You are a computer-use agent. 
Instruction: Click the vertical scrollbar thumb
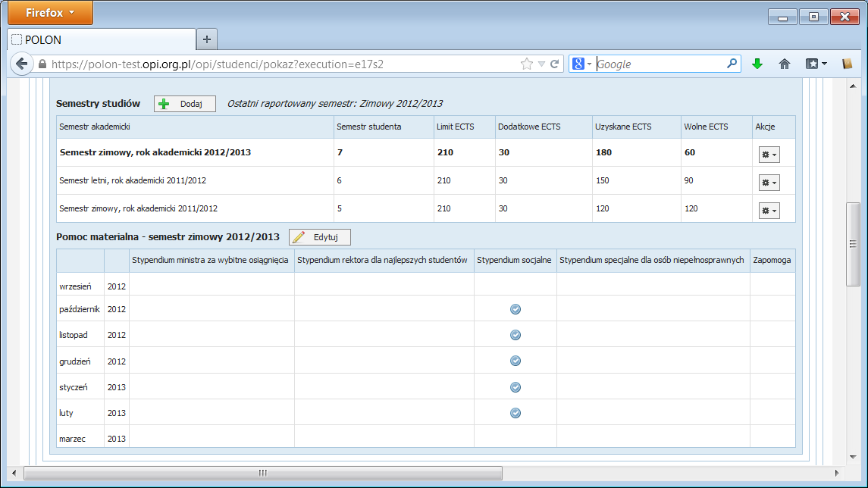click(x=853, y=244)
